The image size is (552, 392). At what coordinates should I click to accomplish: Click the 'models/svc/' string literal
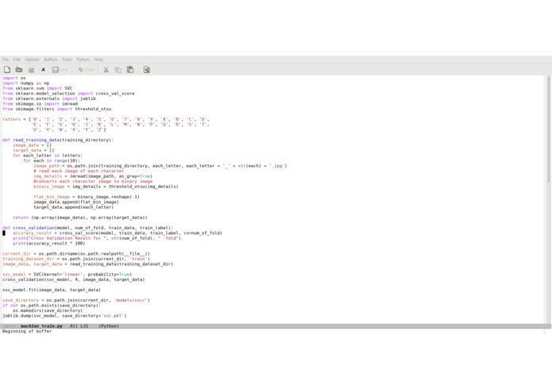[x=130, y=300]
